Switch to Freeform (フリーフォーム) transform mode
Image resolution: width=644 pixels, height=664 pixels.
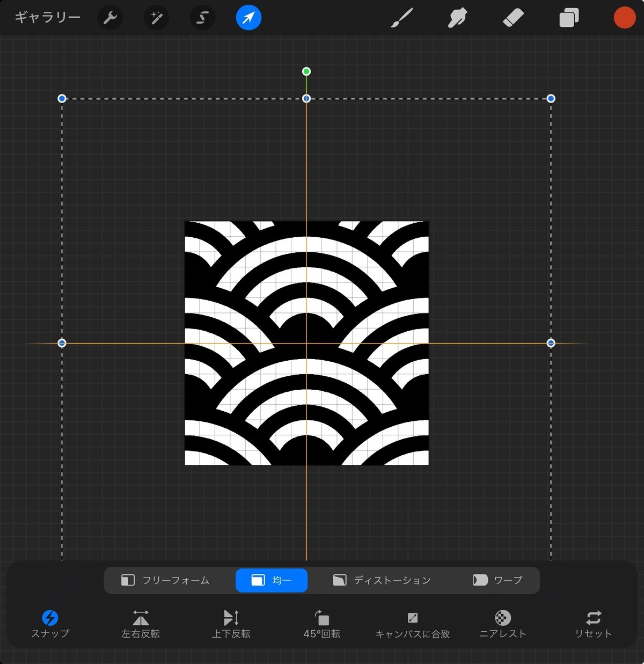165,580
